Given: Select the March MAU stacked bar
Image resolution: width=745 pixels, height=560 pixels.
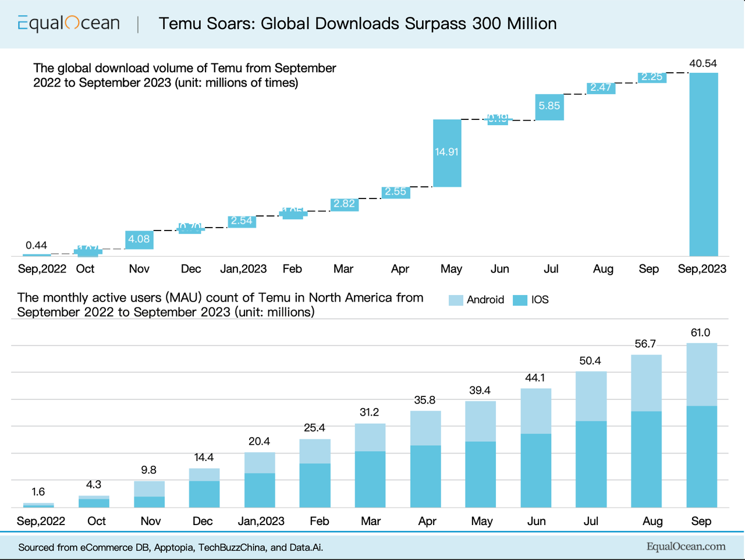Looking at the screenshot, I should click(x=370, y=465).
